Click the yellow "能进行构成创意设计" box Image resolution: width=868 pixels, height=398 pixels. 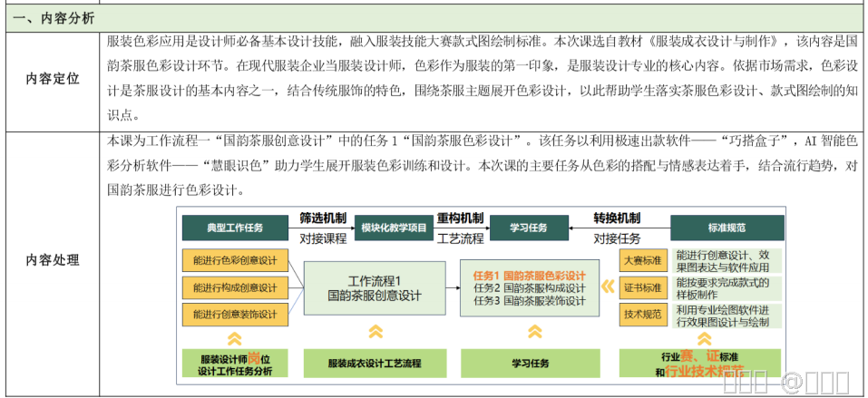[235, 287]
